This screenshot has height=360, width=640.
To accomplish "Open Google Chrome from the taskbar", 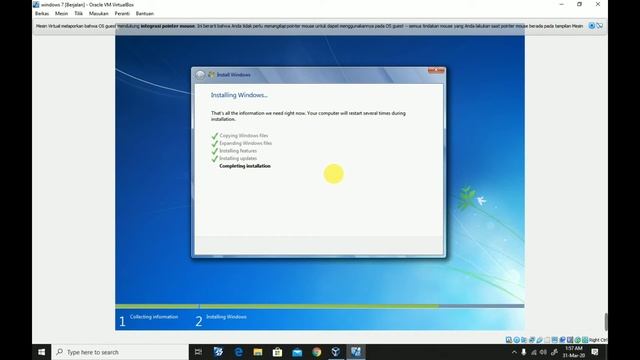I will pyautogui.click(x=317, y=352).
